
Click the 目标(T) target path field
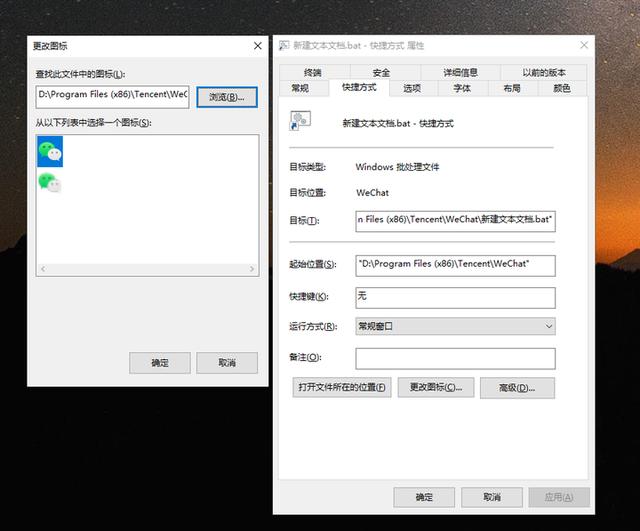[456, 221]
